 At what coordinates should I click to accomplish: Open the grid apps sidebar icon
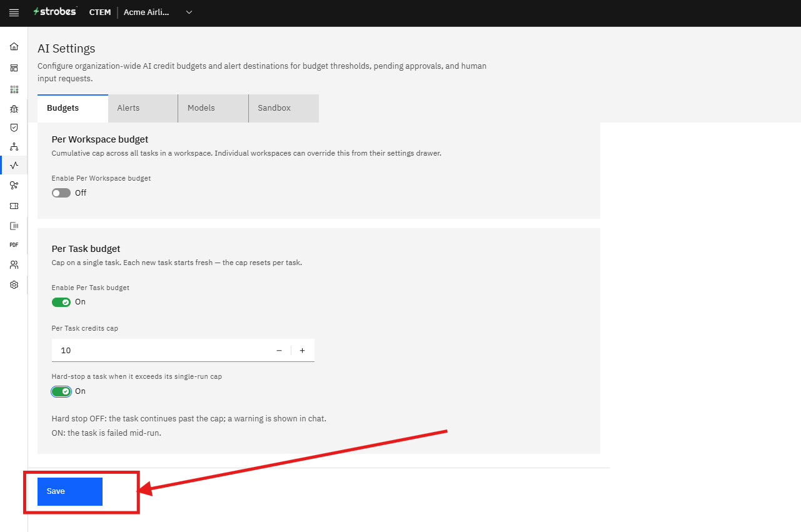tap(14, 89)
